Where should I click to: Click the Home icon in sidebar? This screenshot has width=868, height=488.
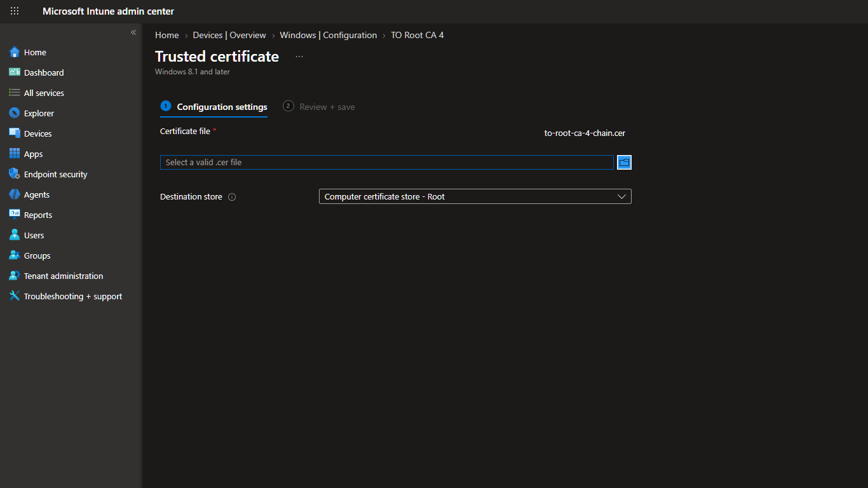pyautogui.click(x=15, y=52)
